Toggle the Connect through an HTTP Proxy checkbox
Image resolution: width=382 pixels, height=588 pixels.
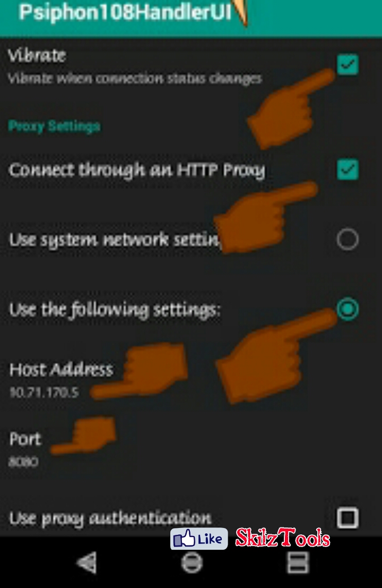(x=348, y=169)
